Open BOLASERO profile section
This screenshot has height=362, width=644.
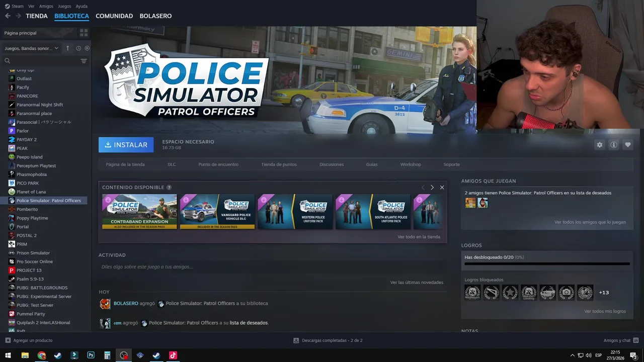click(x=155, y=16)
